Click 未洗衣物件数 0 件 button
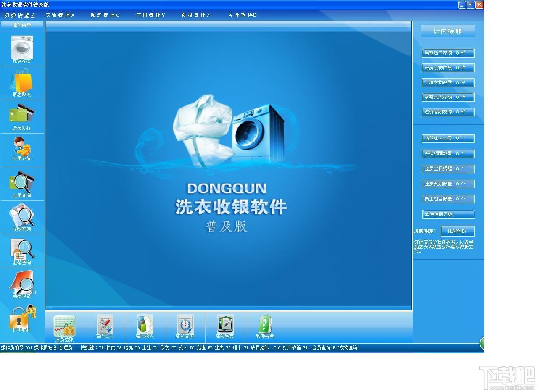The image size is (538, 392). [x=448, y=68]
